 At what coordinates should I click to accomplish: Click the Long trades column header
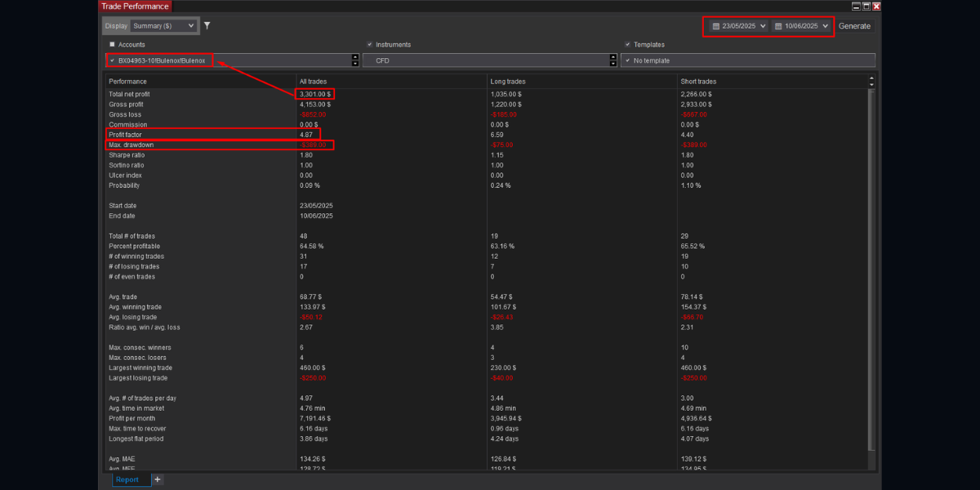pyautogui.click(x=508, y=82)
